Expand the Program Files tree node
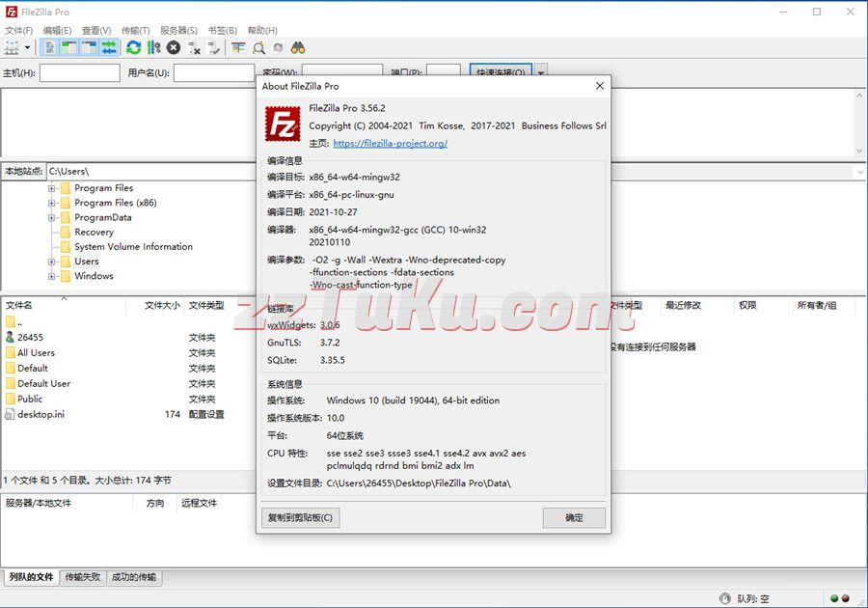Screen dimensions: 868x608 coord(52,188)
